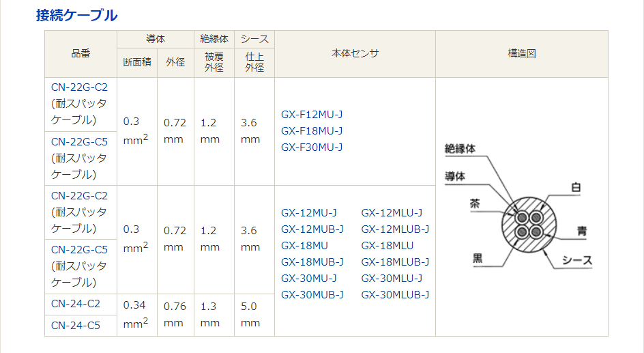Screen dimensions: 644x353
Task: Open the GX-18MLU link
Action: [387, 246]
